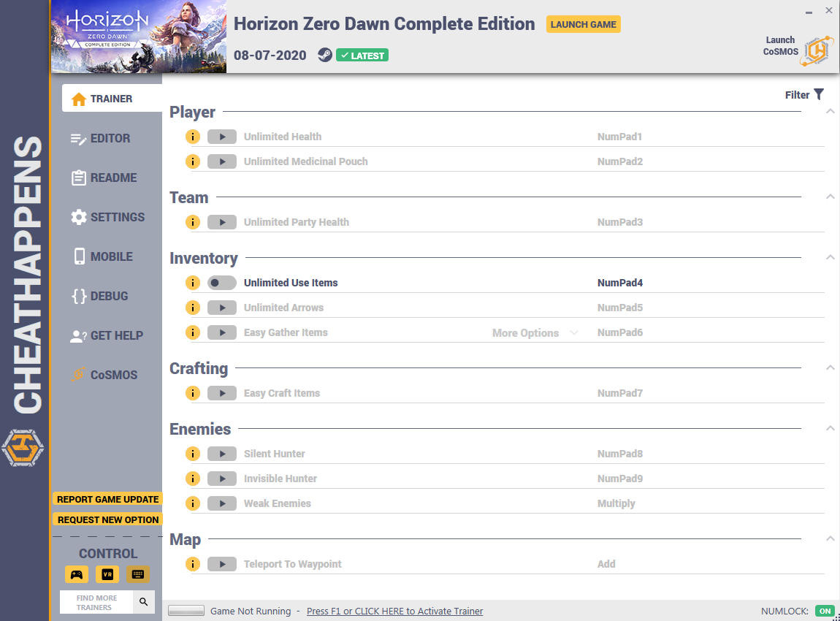Show info for Teleport To Waypoint
840x621 pixels.
[x=192, y=564]
